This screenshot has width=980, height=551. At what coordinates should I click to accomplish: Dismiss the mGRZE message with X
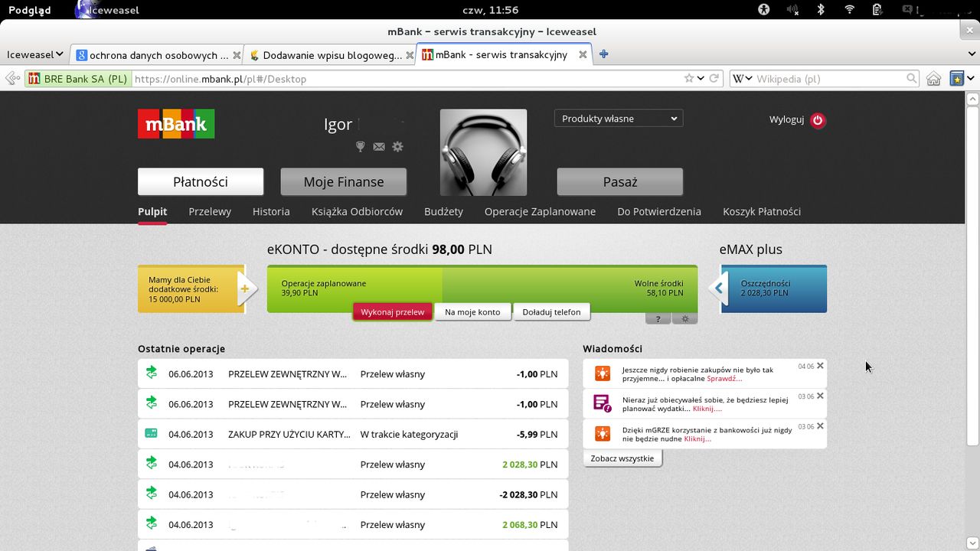(820, 425)
